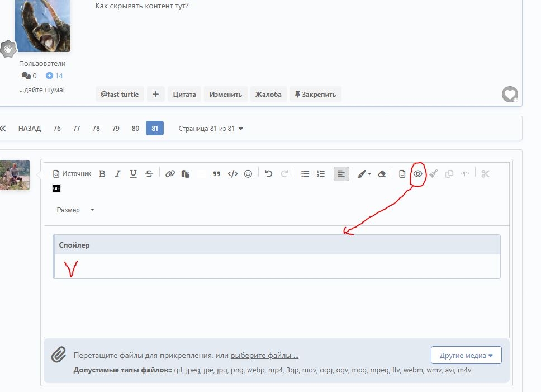This screenshot has width=541, height=392.
Task: Toggle underline formatting button
Action: pyautogui.click(x=133, y=174)
